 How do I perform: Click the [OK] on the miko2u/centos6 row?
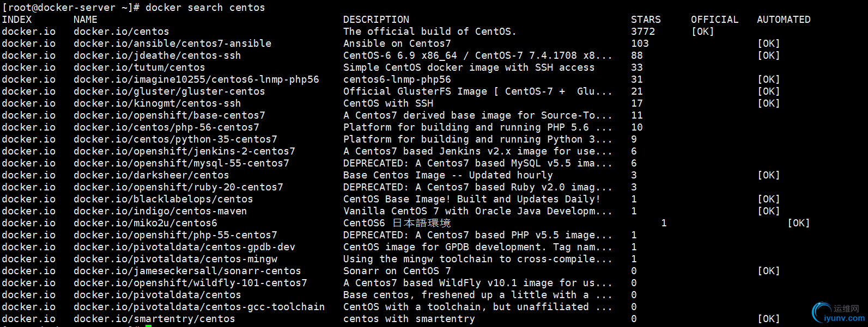tap(799, 223)
